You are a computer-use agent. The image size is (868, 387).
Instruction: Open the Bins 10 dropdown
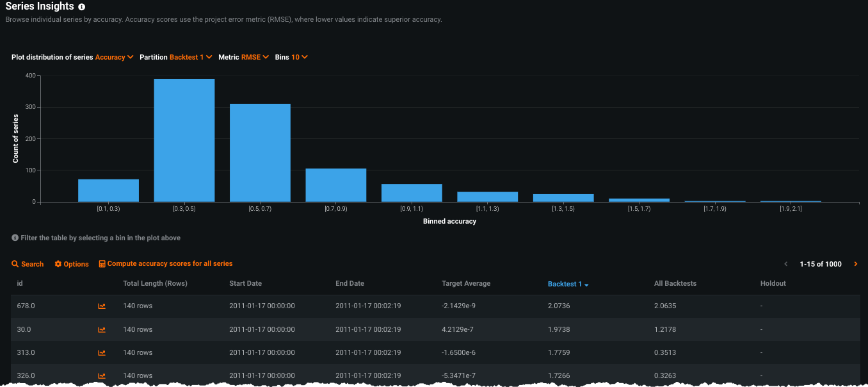coord(300,57)
